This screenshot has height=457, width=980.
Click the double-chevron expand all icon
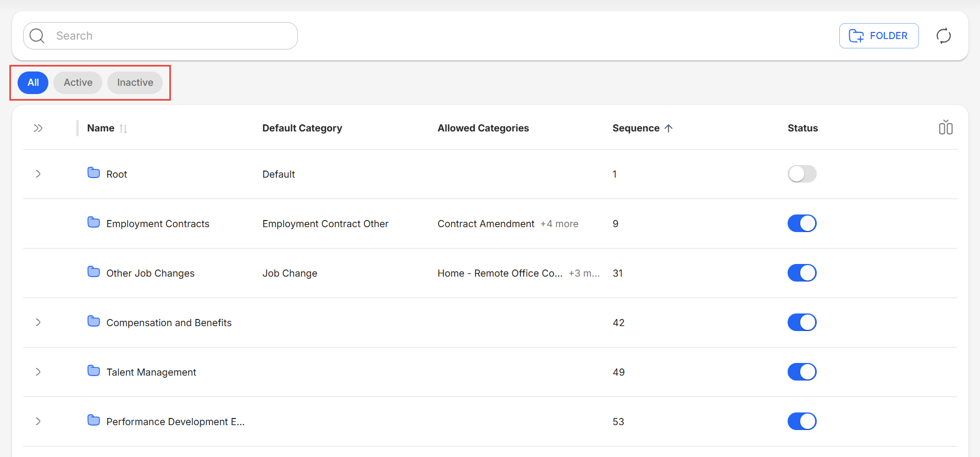(38, 128)
